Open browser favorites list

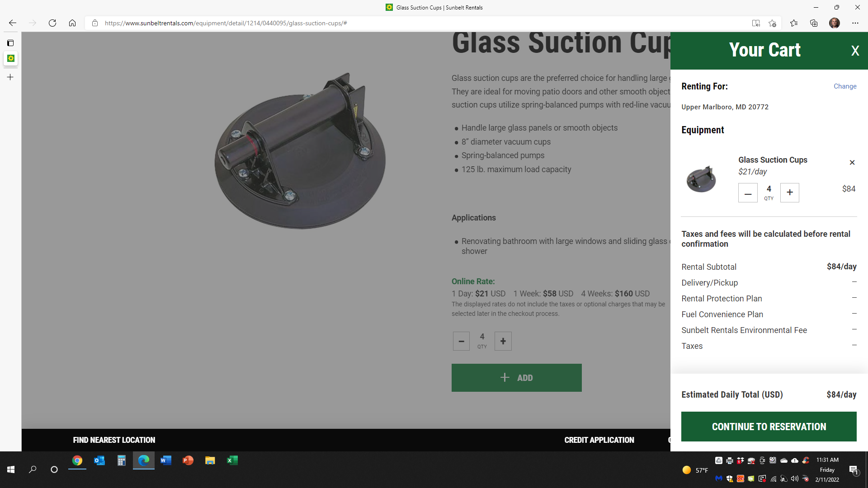pos(794,23)
